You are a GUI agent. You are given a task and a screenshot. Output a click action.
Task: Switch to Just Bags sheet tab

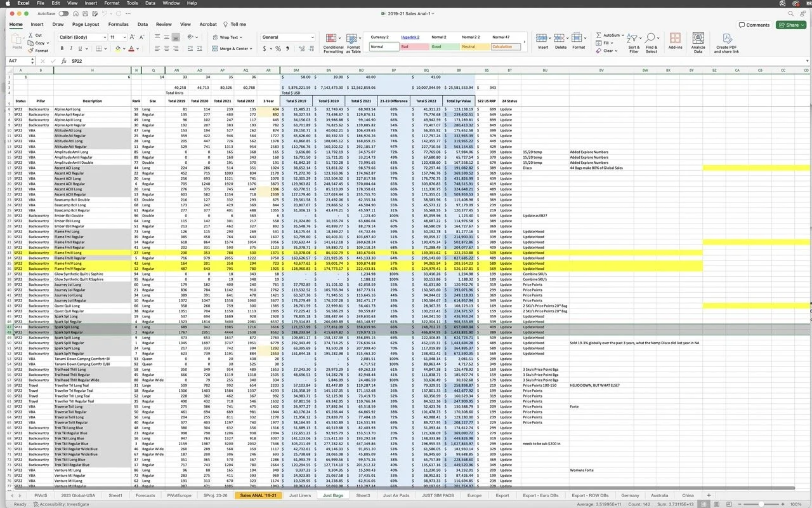[x=333, y=495]
